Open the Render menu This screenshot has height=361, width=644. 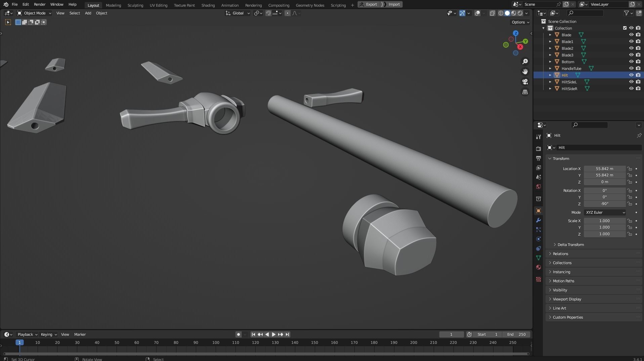[40, 4]
